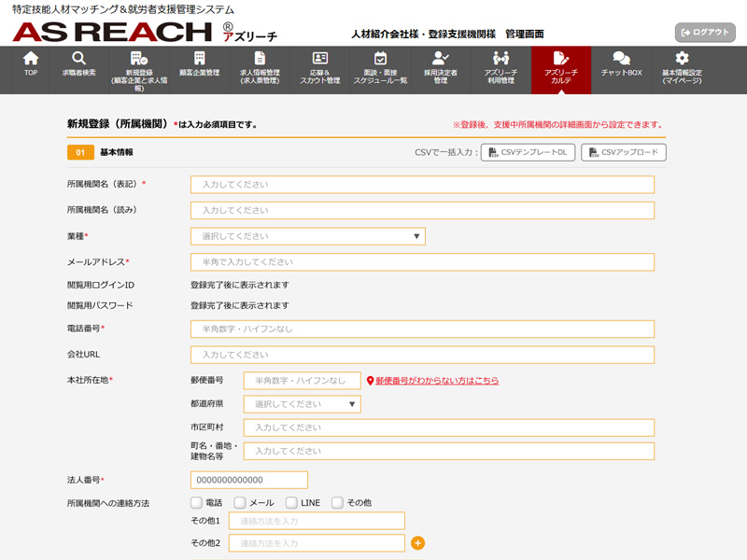Image resolution: width=747 pixels, height=560 pixels.
Task: Focus the メールアドレス input field
Action: [x=423, y=262]
